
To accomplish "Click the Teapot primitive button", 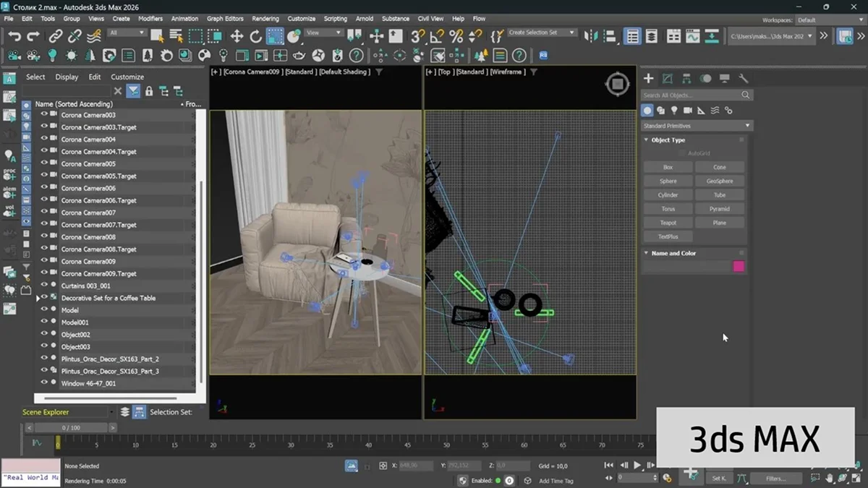I will tap(668, 223).
